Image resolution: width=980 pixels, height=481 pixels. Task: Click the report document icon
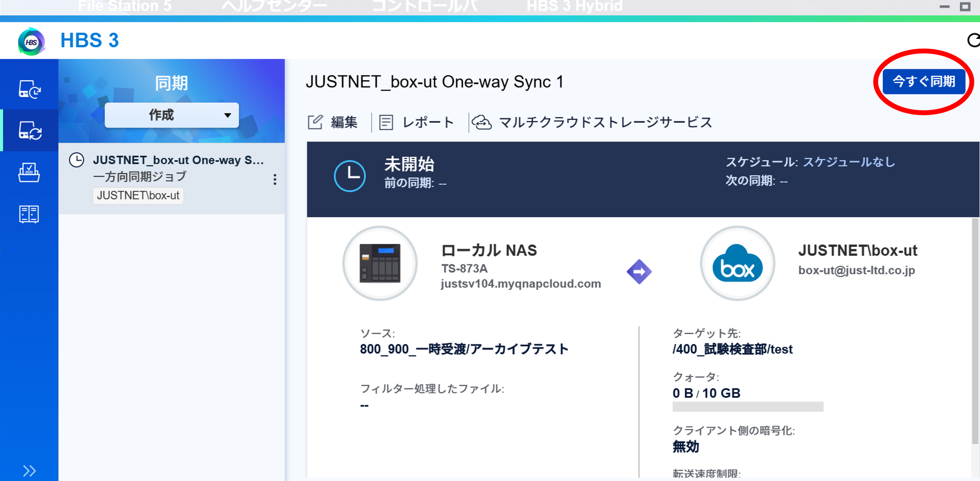click(x=386, y=122)
